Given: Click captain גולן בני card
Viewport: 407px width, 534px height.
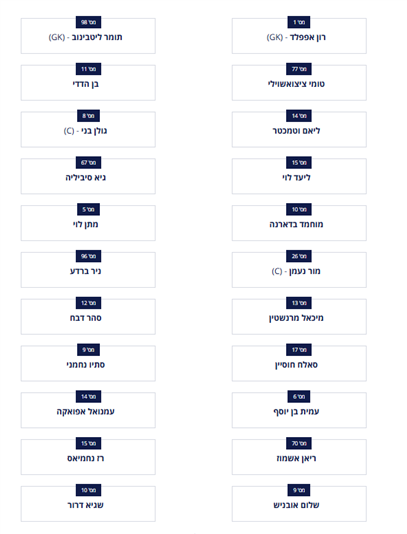Looking at the screenshot, I should 88,129.
